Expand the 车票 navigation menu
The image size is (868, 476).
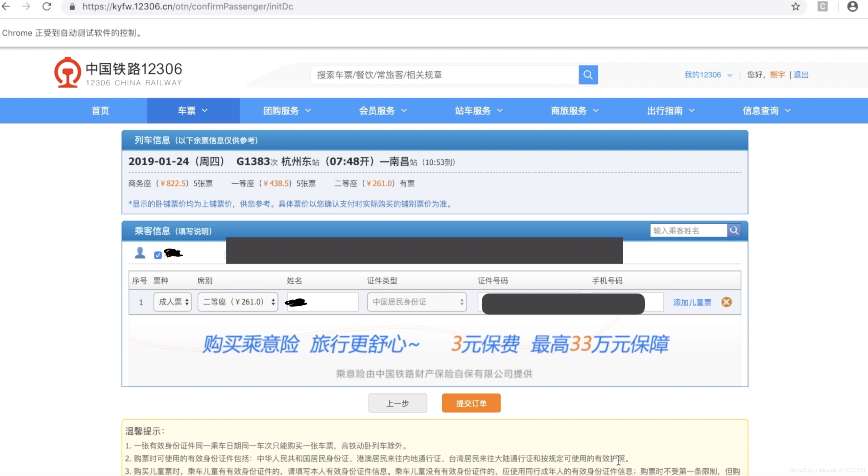[193, 111]
